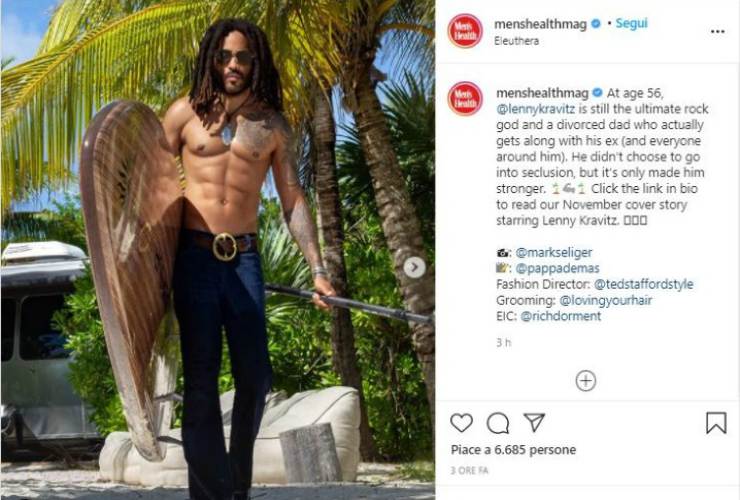740x500 pixels.
Task: Click the Lenny Kravitz post photo
Action: click(x=218, y=250)
